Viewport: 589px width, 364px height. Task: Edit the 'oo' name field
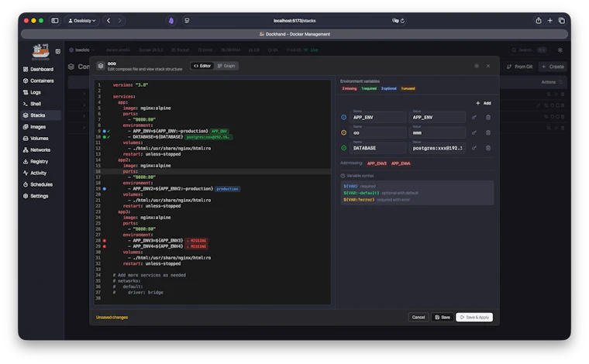378,133
